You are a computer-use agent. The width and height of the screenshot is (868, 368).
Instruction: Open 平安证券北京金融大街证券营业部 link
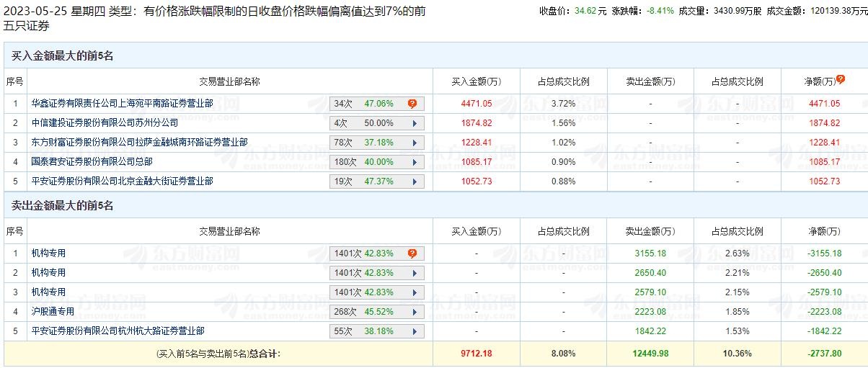pos(122,181)
